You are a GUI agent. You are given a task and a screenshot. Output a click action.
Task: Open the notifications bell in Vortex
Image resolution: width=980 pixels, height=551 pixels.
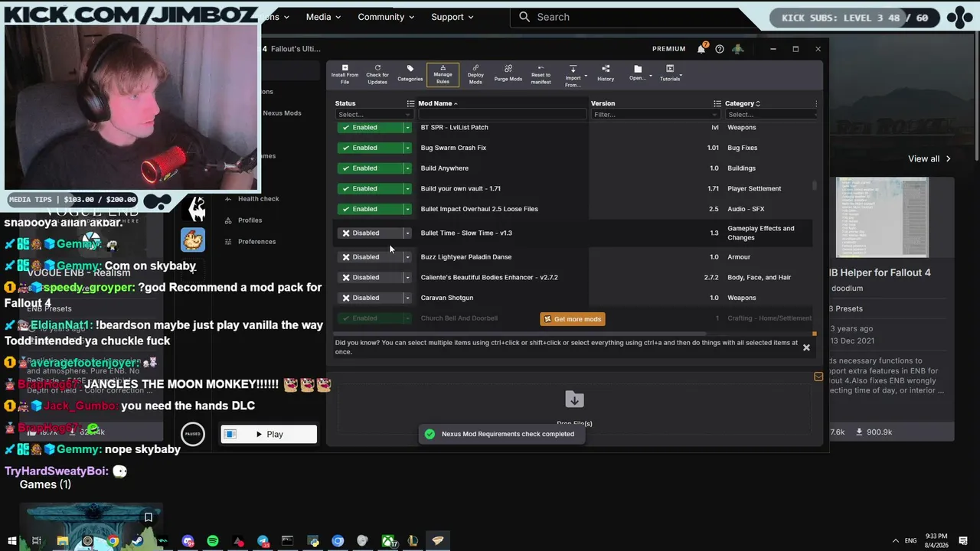(x=701, y=49)
